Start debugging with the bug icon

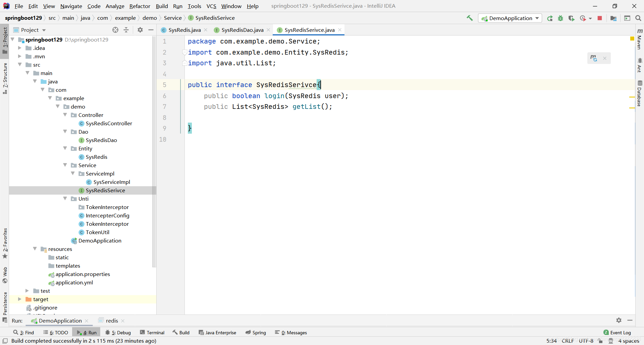560,18
